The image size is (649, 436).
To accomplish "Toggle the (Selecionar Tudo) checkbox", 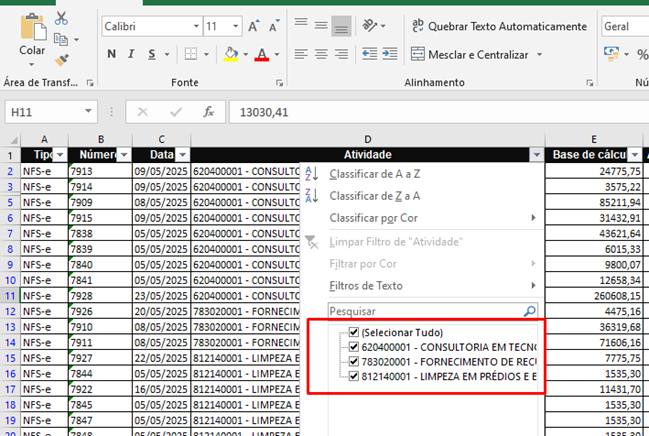I will tap(355, 333).
